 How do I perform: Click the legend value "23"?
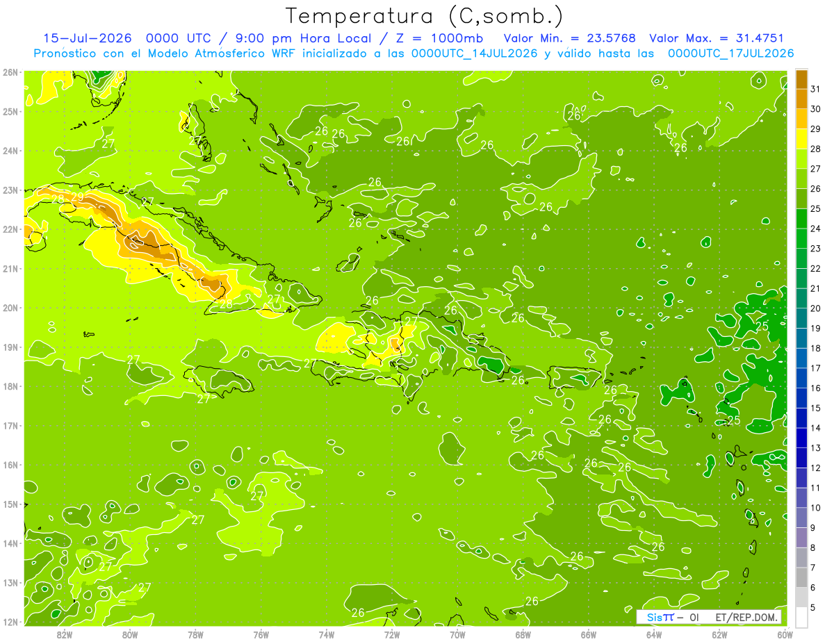point(815,249)
